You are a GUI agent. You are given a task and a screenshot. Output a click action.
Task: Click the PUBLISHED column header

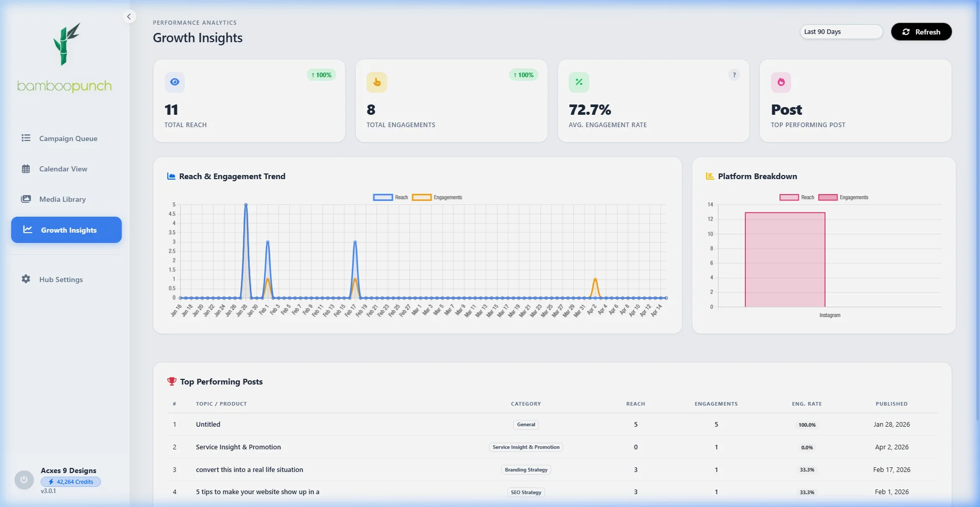[x=891, y=404]
